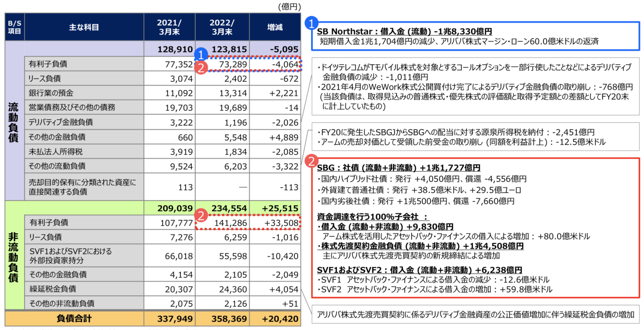Select リース負債 label in the 3,074 row
This screenshot has width=644, height=330.
pyautogui.click(x=44, y=79)
